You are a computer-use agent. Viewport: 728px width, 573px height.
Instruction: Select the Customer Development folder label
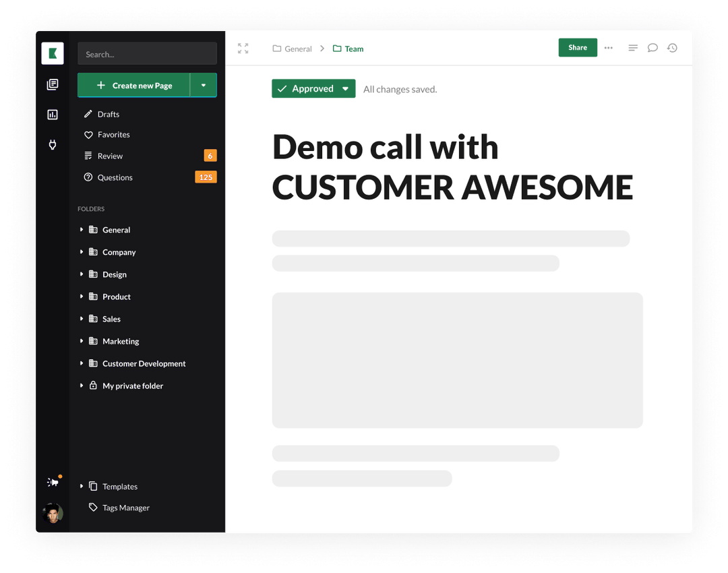(x=144, y=363)
